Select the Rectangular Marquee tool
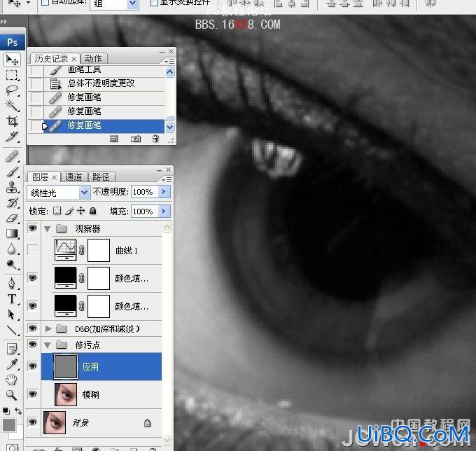This screenshot has width=476, height=451. (12, 75)
